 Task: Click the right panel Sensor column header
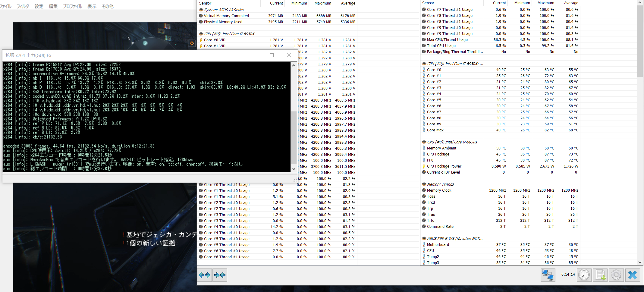pos(452,3)
